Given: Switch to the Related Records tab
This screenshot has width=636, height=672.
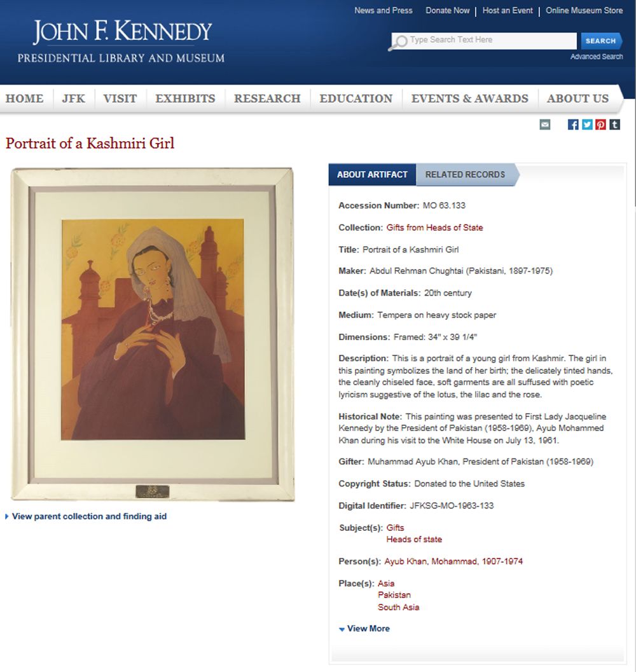Looking at the screenshot, I should [465, 175].
